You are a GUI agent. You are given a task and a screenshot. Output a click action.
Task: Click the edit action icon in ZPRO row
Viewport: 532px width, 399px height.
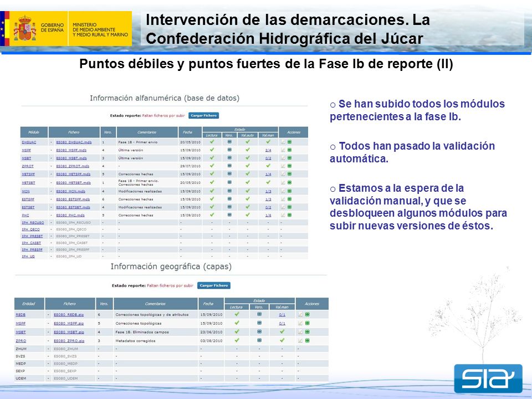[x=300, y=340]
